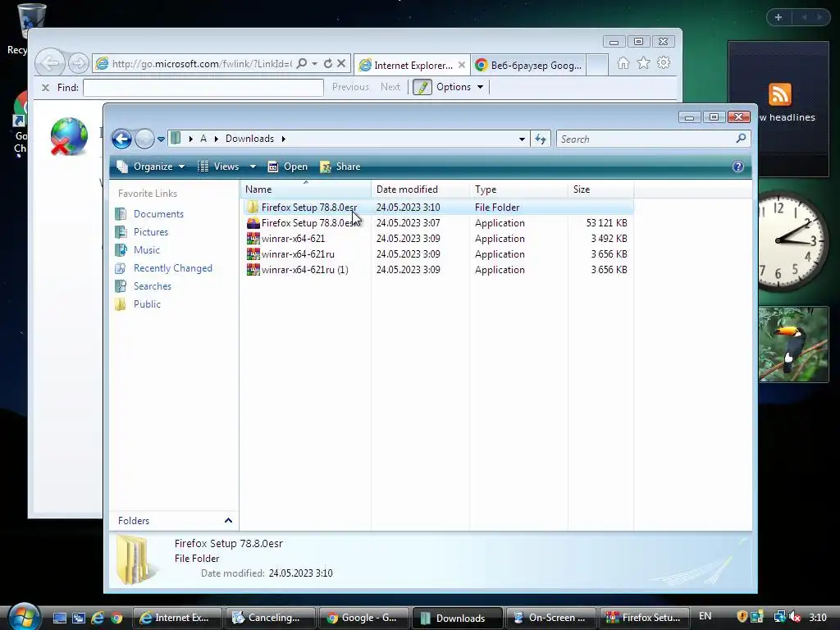Click Internet Explorer forward button

pos(78,64)
